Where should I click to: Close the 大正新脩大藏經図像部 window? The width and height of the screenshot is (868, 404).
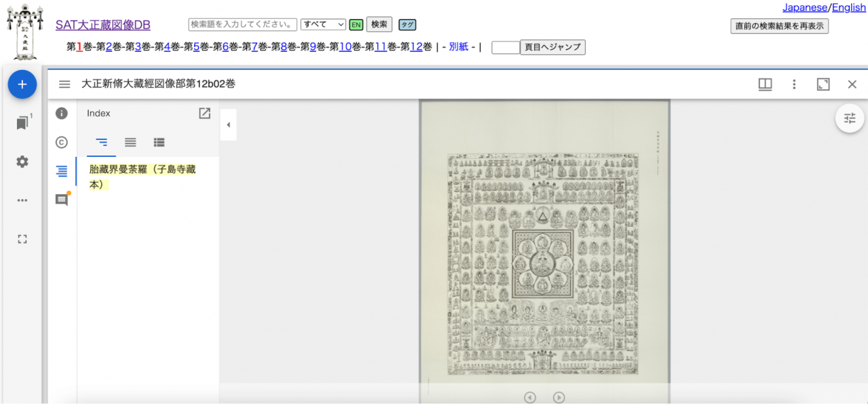tap(852, 84)
